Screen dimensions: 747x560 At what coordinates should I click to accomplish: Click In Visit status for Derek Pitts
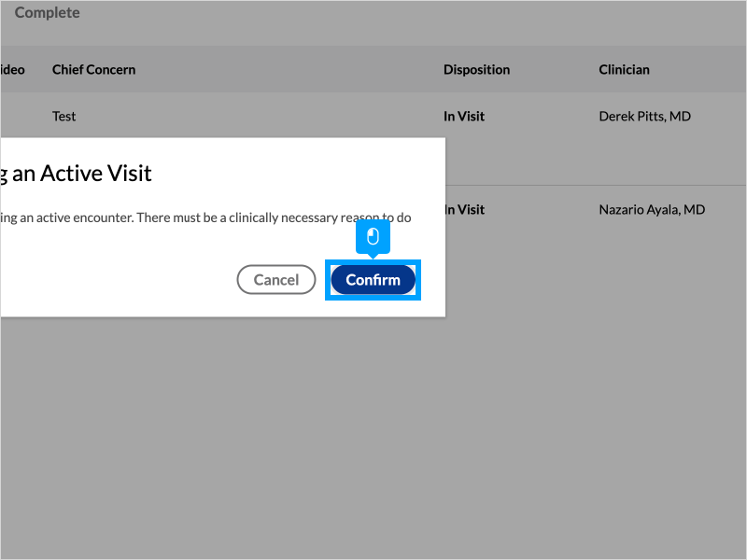click(x=464, y=117)
